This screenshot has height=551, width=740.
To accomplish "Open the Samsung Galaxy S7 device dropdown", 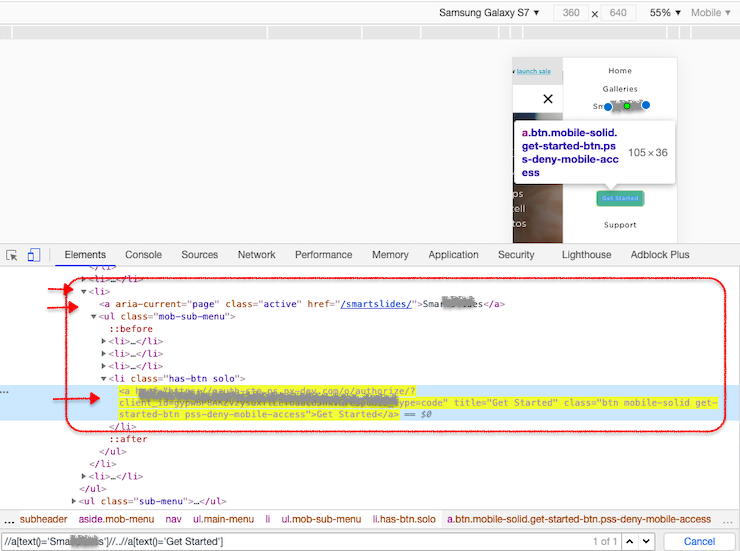I will pyautogui.click(x=489, y=13).
